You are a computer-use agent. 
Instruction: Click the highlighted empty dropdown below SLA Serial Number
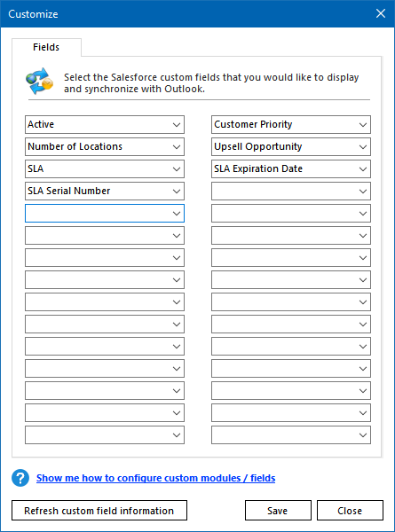tap(105, 213)
